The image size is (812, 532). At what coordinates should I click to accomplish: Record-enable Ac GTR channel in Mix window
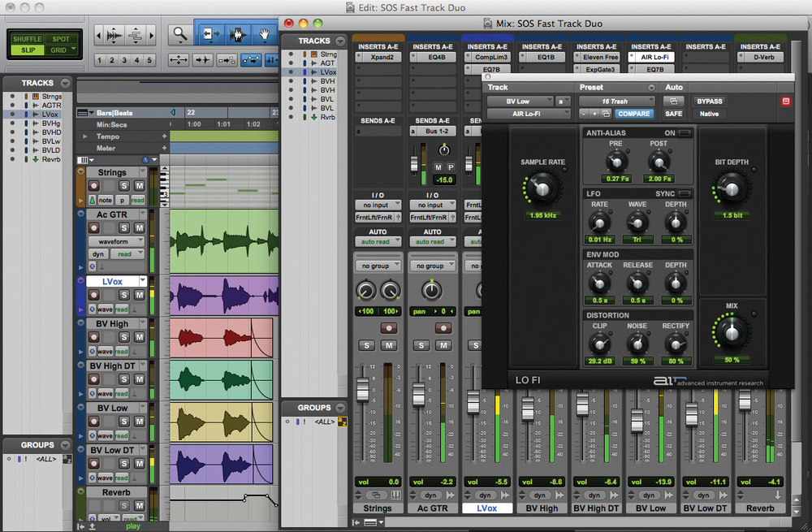pyautogui.click(x=443, y=328)
